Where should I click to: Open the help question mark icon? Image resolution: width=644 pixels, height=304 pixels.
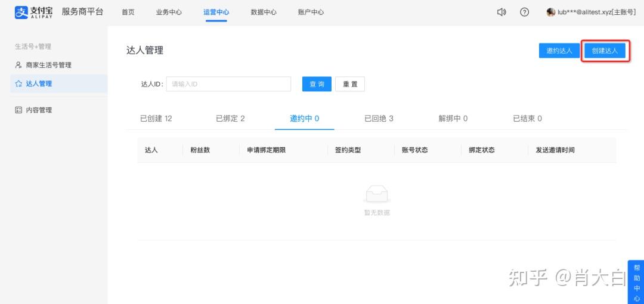pos(525,13)
